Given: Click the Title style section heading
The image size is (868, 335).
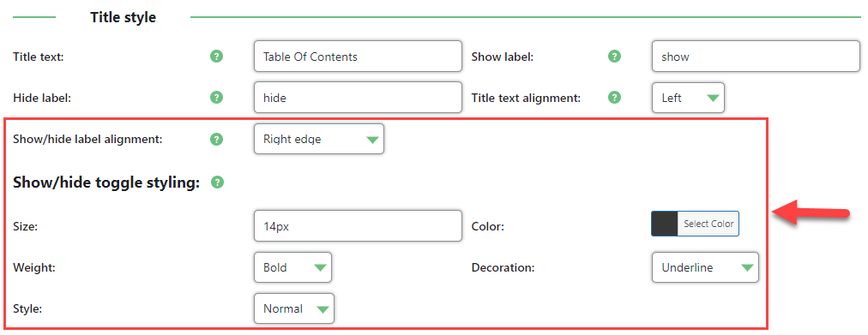Looking at the screenshot, I should click(x=123, y=17).
